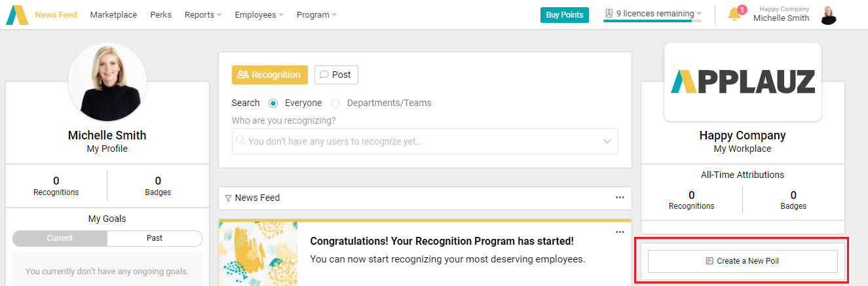Click the search magnifier icon
The height and width of the screenshot is (286, 868).
[x=240, y=140]
